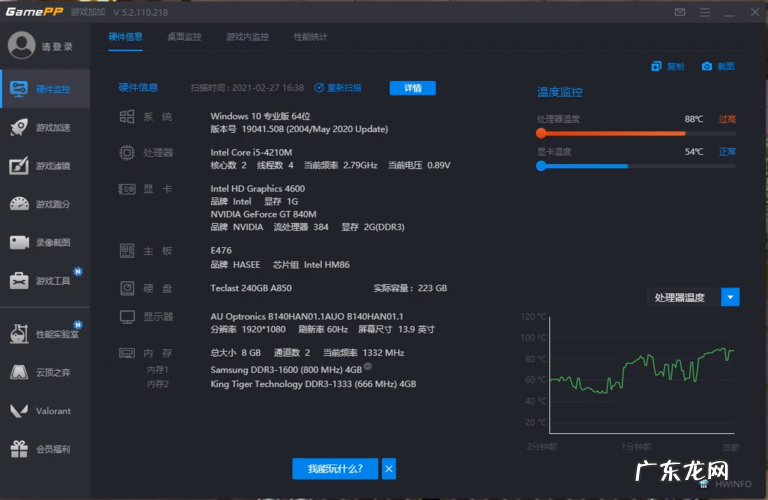Open Valorant in the sidebar
This screenshot has height=500, width=768.
tap(45, 411)
